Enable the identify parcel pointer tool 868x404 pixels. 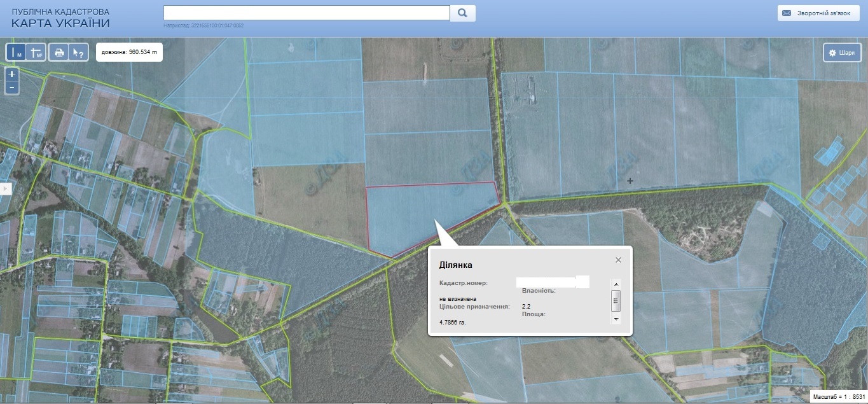78,52
